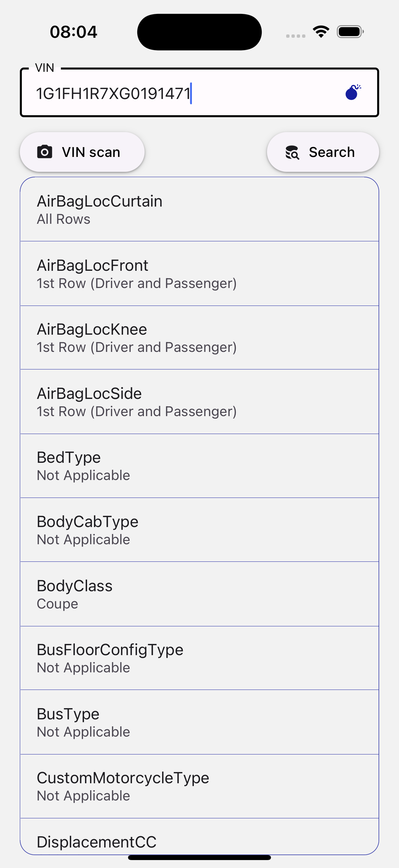Tap the CustomMotorcycleType entry
This screenshot has width=399, height=868.
point(199,786)
